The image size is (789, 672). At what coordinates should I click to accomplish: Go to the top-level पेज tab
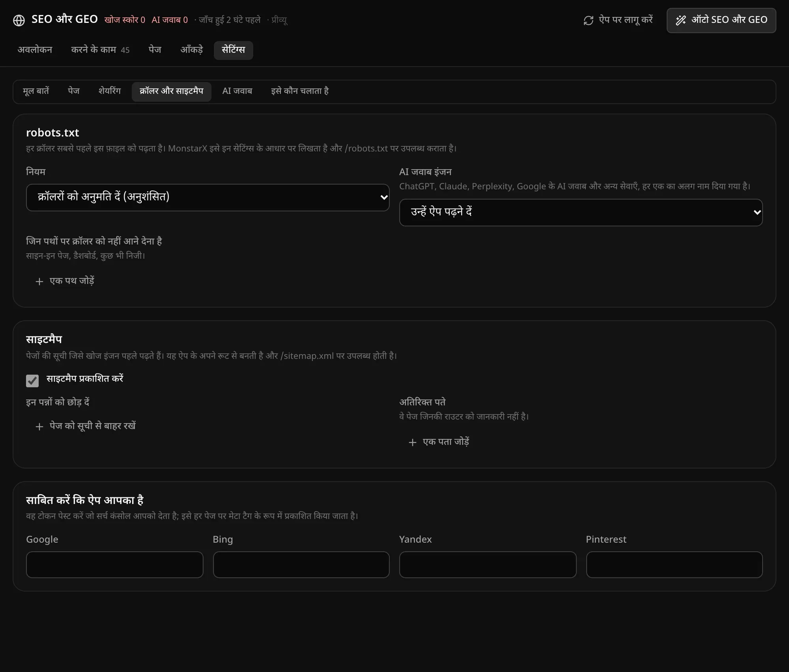155,50
